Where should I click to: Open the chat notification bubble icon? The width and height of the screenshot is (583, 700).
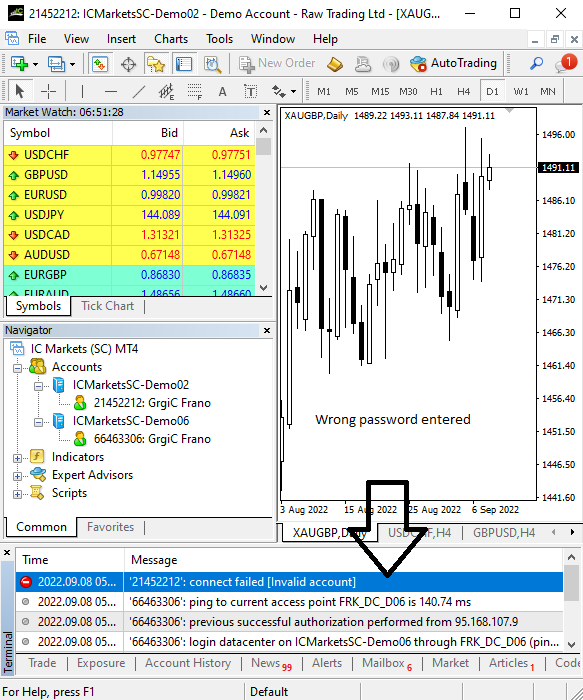pos(565,63)
